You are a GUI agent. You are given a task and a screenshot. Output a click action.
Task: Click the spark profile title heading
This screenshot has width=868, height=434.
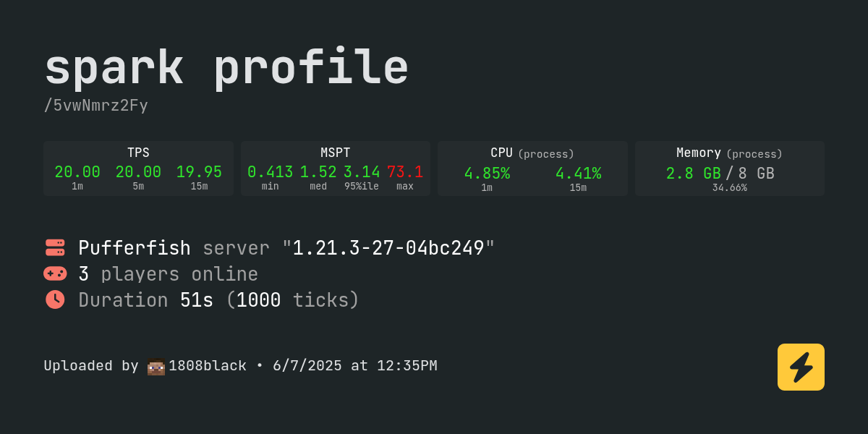tap(226, 68)
